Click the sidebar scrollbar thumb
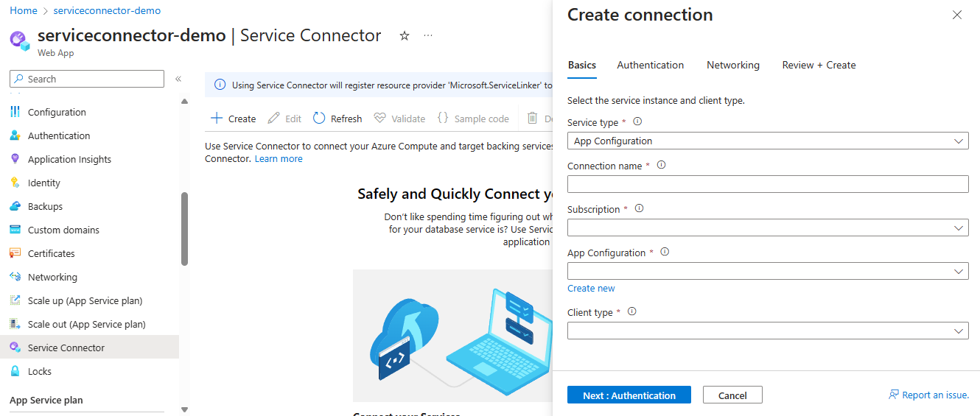Screen dimensions: 980x416 tap(184, 228)
